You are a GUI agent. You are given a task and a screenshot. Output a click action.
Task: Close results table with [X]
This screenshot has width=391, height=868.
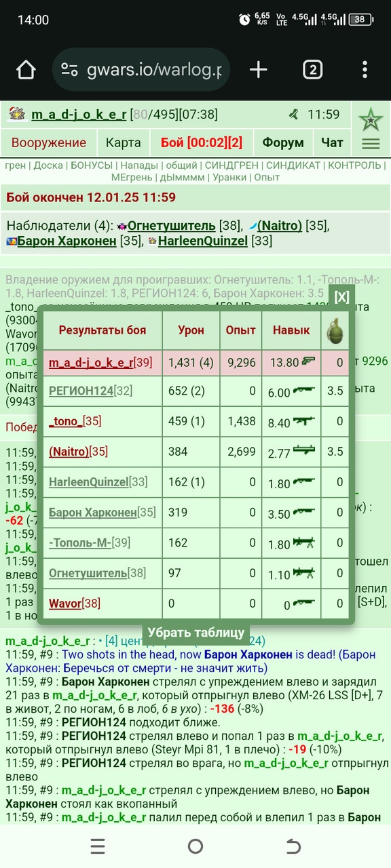pos(341,296)
